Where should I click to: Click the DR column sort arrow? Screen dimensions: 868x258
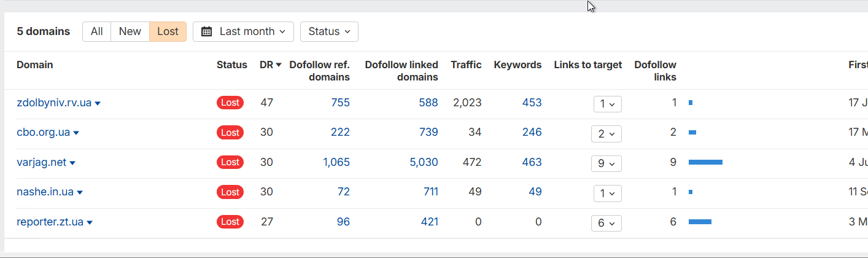[x=279, y=65]
